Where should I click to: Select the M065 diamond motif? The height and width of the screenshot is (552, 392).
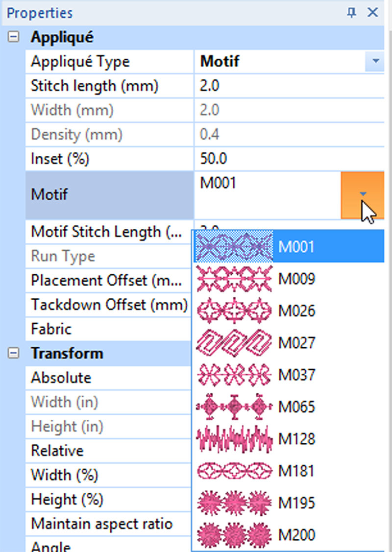click(x=288, y=407)
